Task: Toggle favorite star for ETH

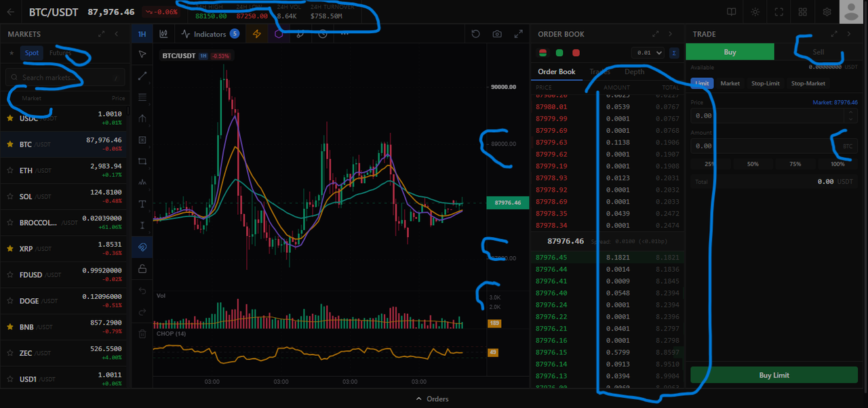Action: pos(10,170)
